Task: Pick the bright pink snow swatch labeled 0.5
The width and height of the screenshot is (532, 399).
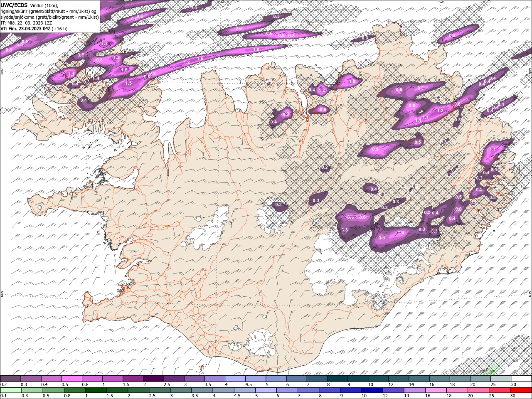Action: [x=72, y=379]
